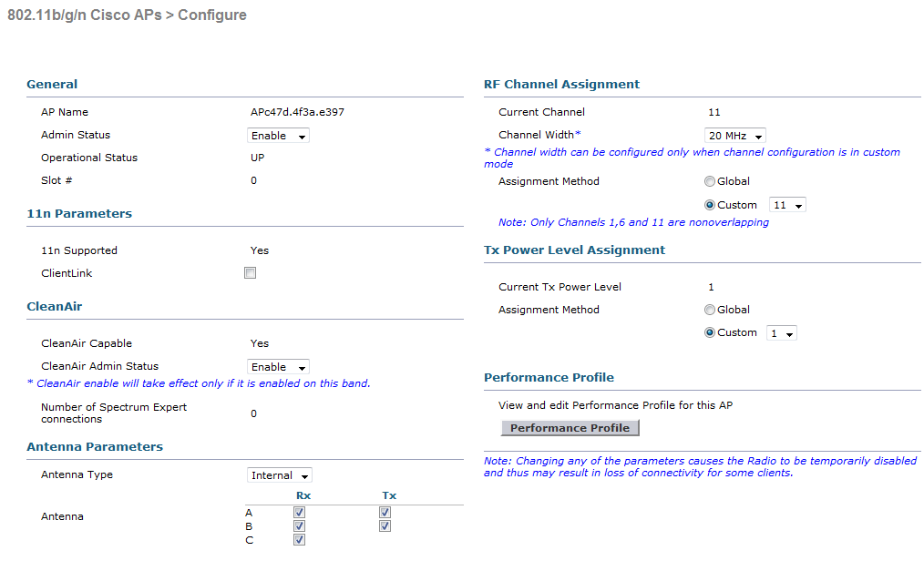Click the Rx antenna column header

(303, 495)
